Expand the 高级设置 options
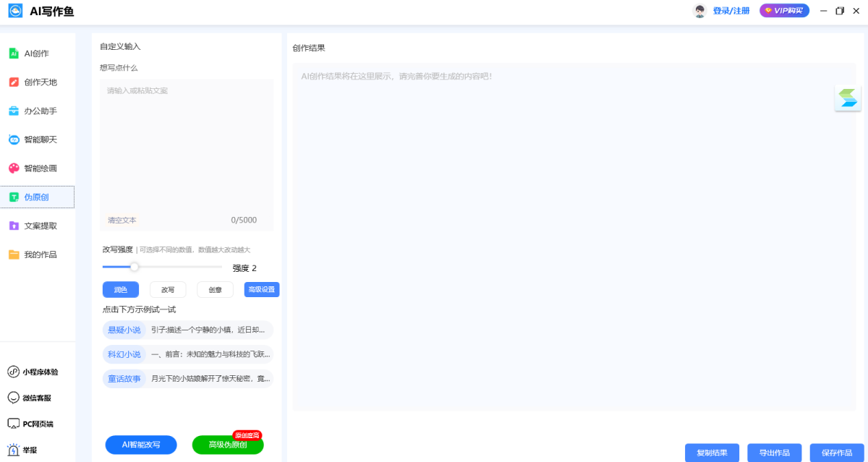The image size is (868, 462). pyautogui.click(x=262, y=290)
